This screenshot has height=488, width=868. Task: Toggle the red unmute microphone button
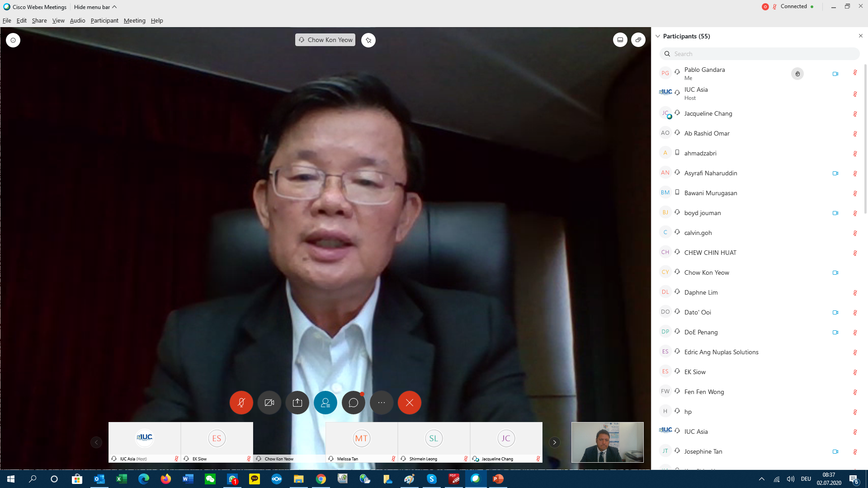pyautogui.click(x=241, y=403)
